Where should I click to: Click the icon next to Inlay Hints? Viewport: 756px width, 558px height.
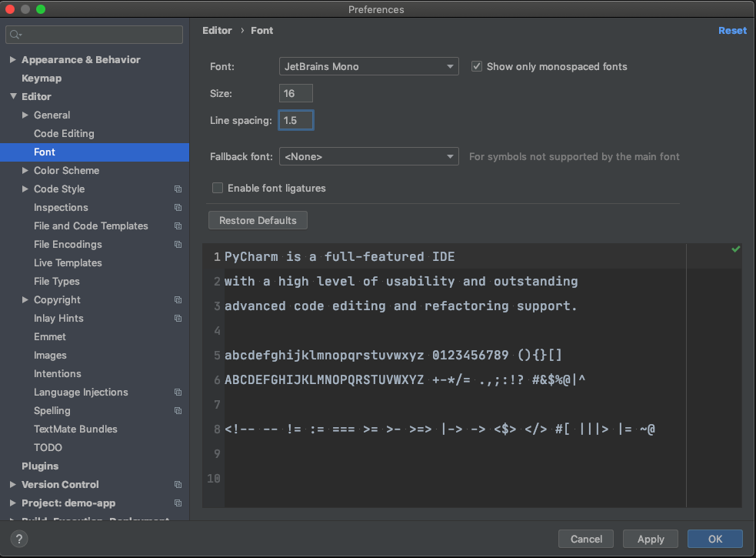pos(178,318)
